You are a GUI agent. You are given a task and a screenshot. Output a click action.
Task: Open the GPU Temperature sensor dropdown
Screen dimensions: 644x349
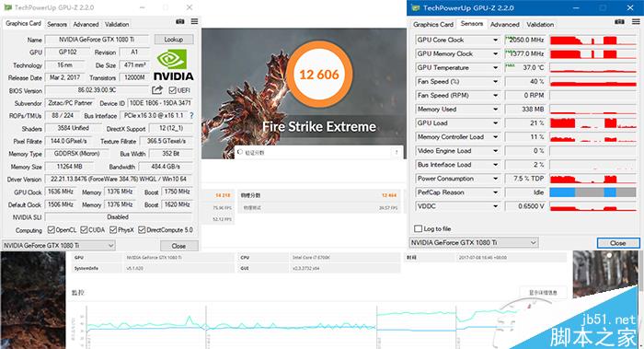point(495,68)
